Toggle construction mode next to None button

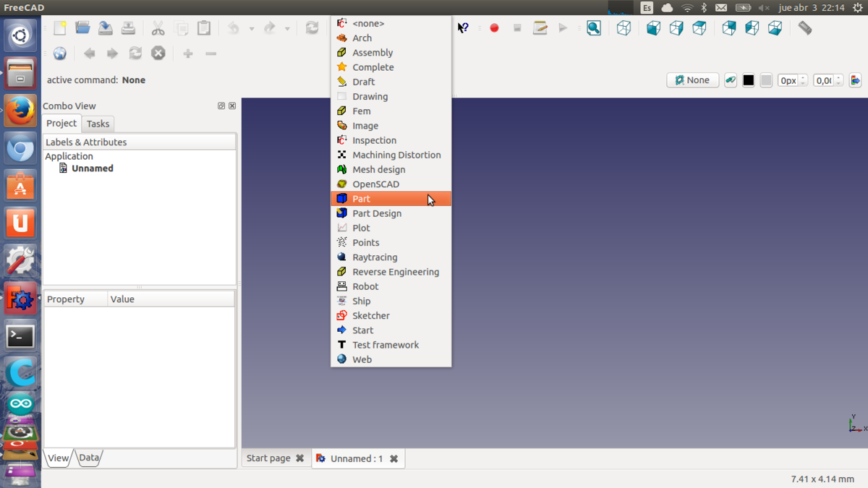pos(731,80)
